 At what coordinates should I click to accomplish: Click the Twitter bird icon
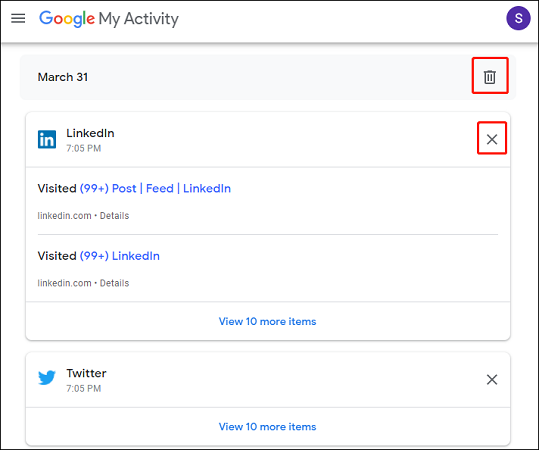point(47,377)
